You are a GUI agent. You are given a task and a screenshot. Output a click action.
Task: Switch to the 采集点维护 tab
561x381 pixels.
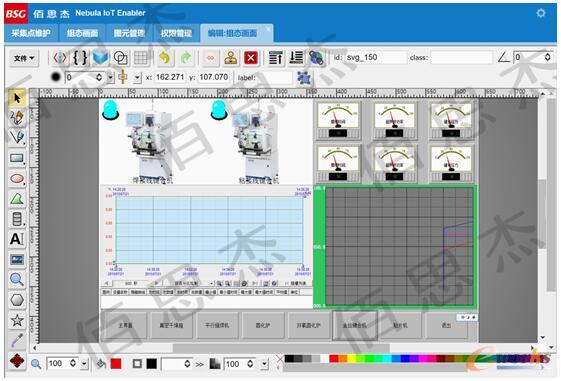click(31, 33)
